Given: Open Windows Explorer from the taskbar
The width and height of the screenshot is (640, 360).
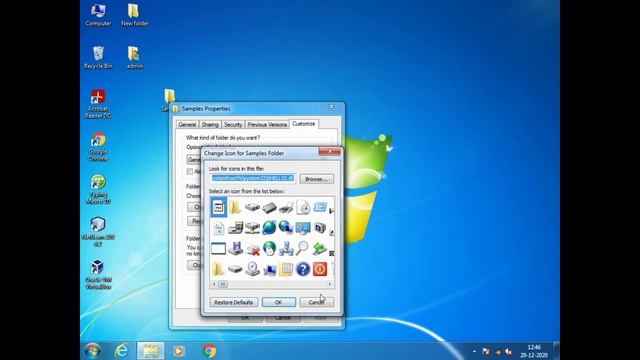Looking at the screenshot, I should 150,351.
